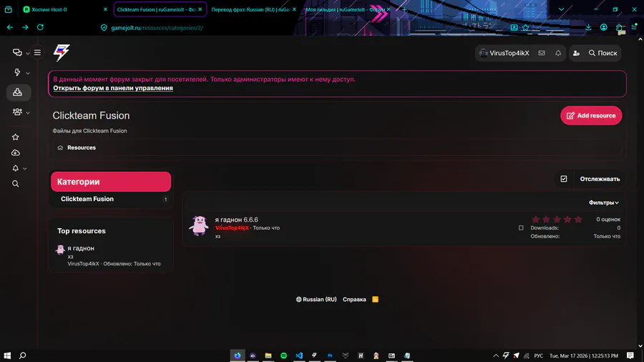Reload the current page
The width and height of the screenshot is (644, 362).
[x=40, y=27]
